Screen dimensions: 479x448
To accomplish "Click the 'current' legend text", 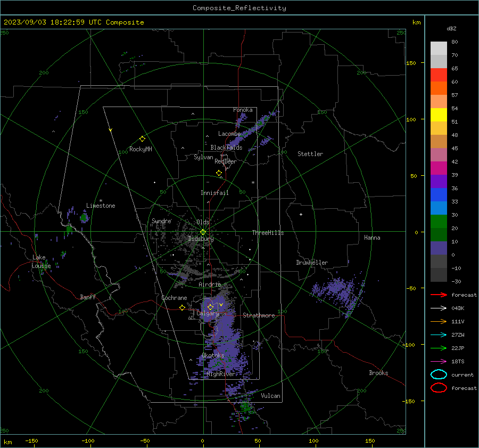I will 463,374.
